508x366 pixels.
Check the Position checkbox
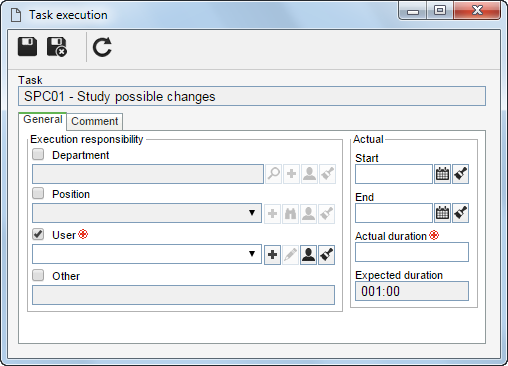38,193
